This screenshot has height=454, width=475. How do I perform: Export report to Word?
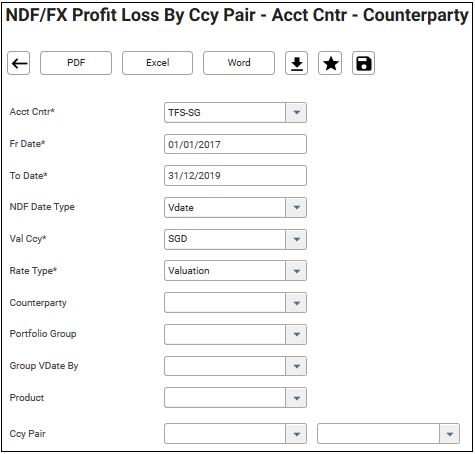239,63
